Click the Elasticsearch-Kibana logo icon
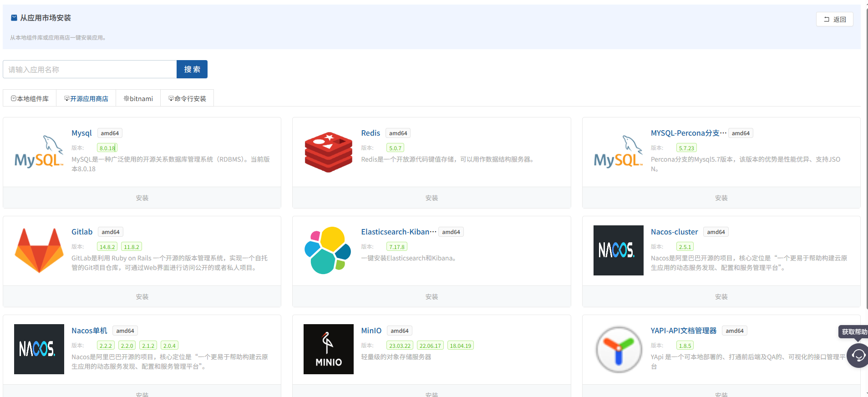This screenshot has width=868, height=397. tap(329, 250)
